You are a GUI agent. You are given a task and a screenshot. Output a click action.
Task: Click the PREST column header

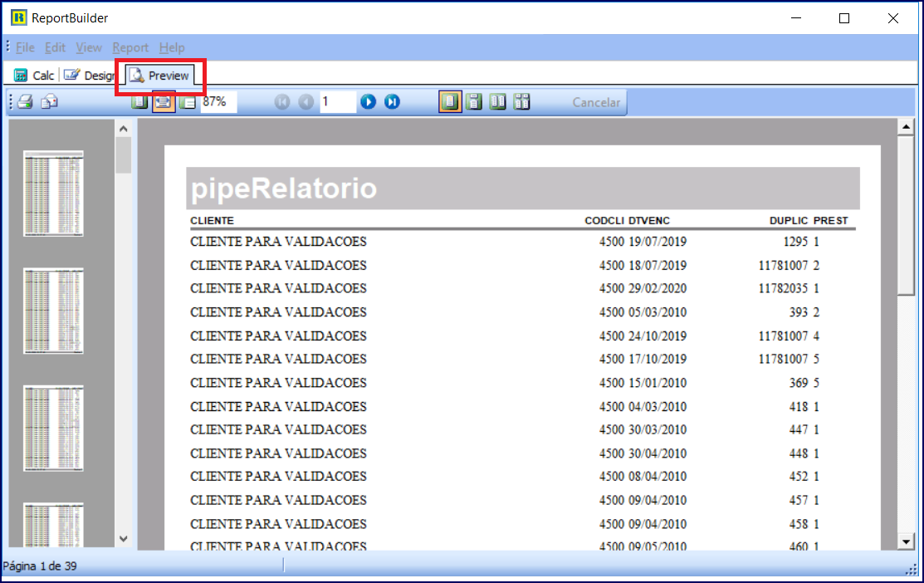click(831, 220)
